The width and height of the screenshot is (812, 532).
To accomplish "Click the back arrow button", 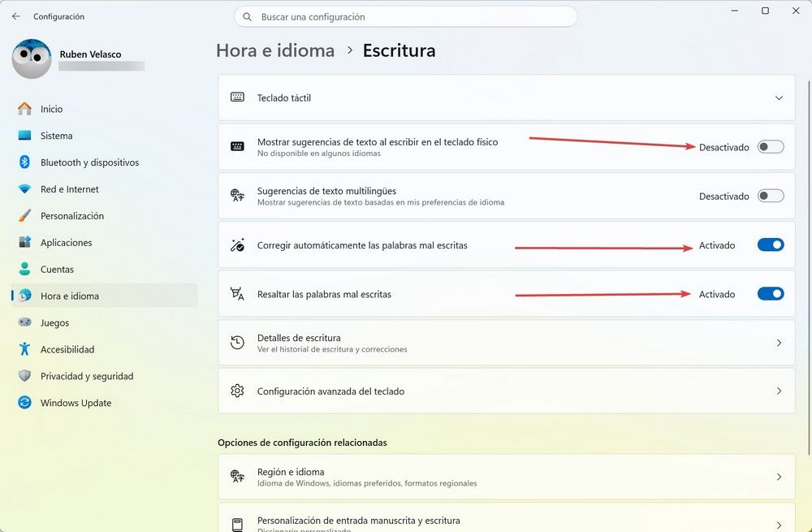I will (x=16, y=16).
